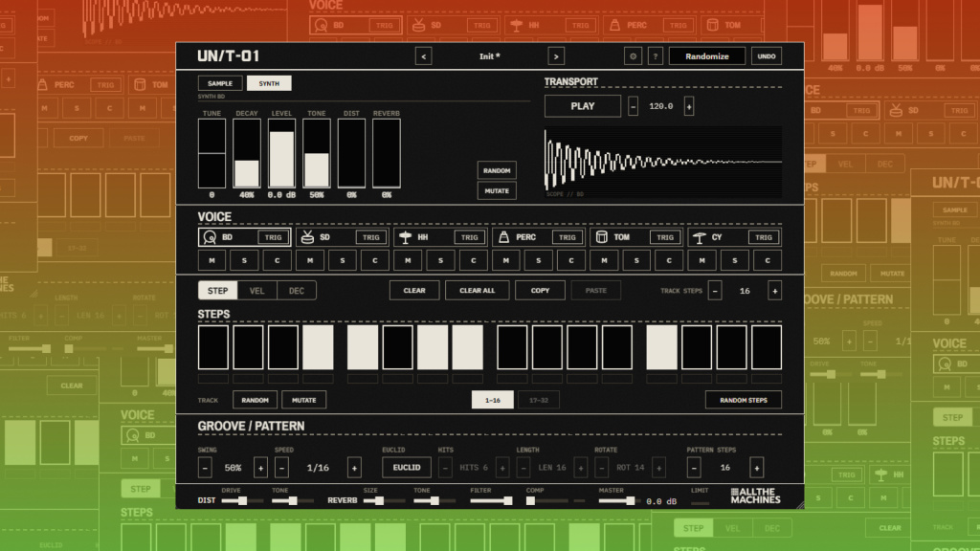980x551 pixels.
Task: Adjust the DECAY vertical slider
Action: click(247, 153)
